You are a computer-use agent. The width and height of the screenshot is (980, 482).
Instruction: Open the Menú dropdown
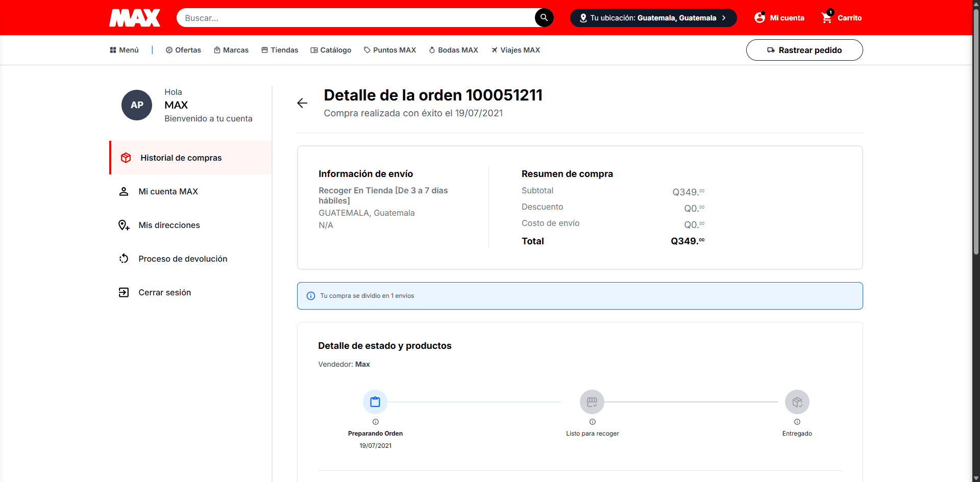pyautogui.click(x=124, y=50)
